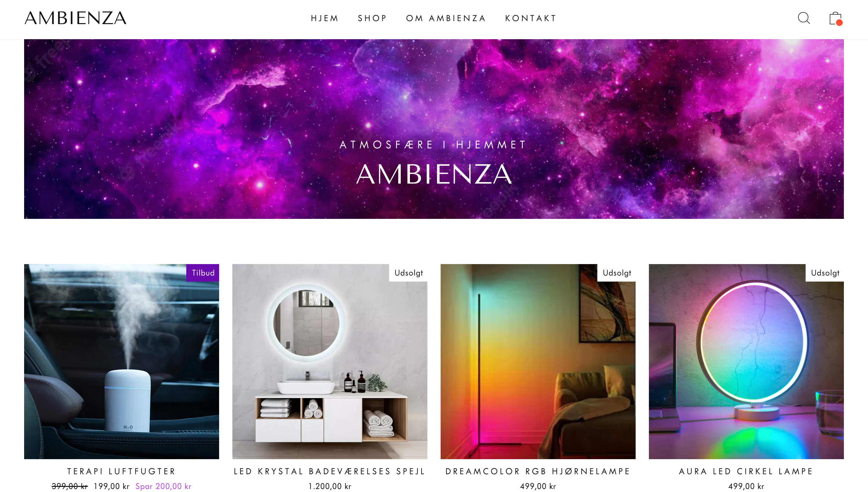Open the OM AMBIENZA page
868x492 pixels.
[446, 18]
